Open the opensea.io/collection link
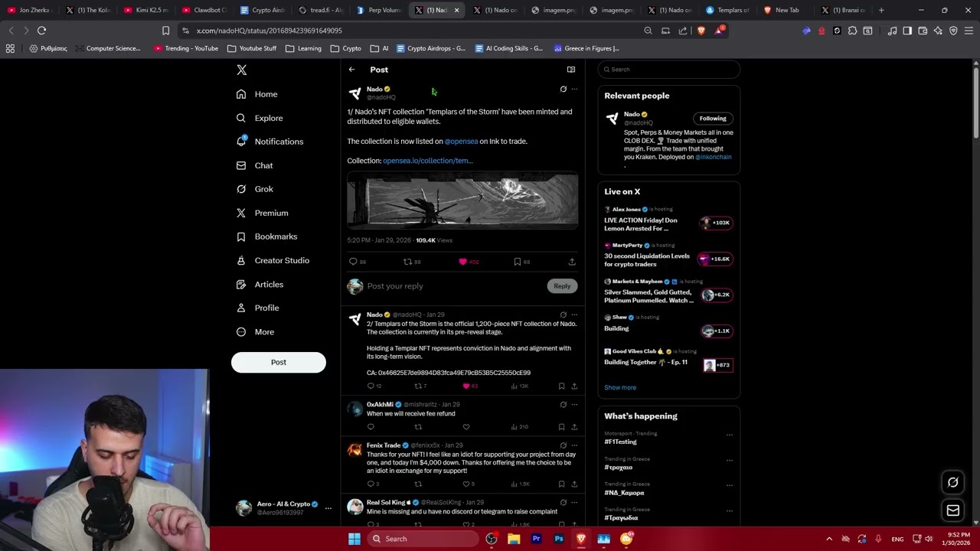Image resolution: width=980 pixels, height=551 pixels. click(428, 161)
